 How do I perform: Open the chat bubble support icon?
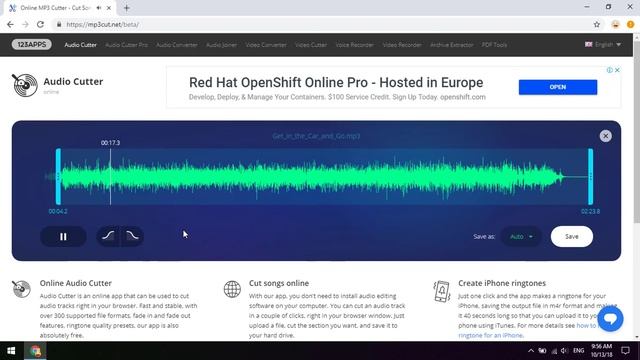click(x=610, y=318)
